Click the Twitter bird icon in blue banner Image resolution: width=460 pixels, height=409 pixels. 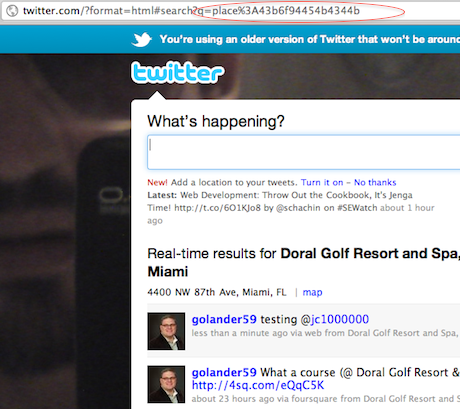pos(142,39)
